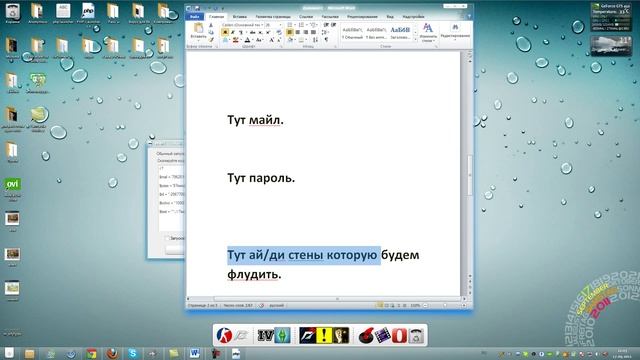Toggle Subscript formatting
This screenshot has width=640, height=360.
pyautogui.click(x=260, y=32)
